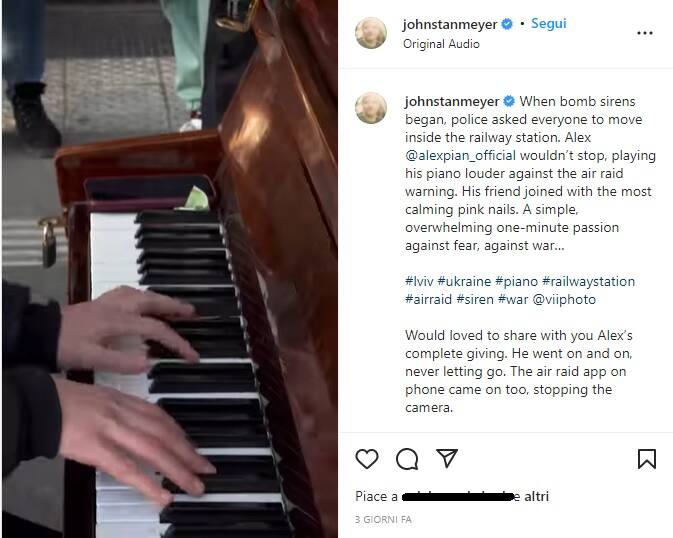Share post via paper plane icon
The height and width of the screenshot is (538, 673).
[x=447, y=458]
